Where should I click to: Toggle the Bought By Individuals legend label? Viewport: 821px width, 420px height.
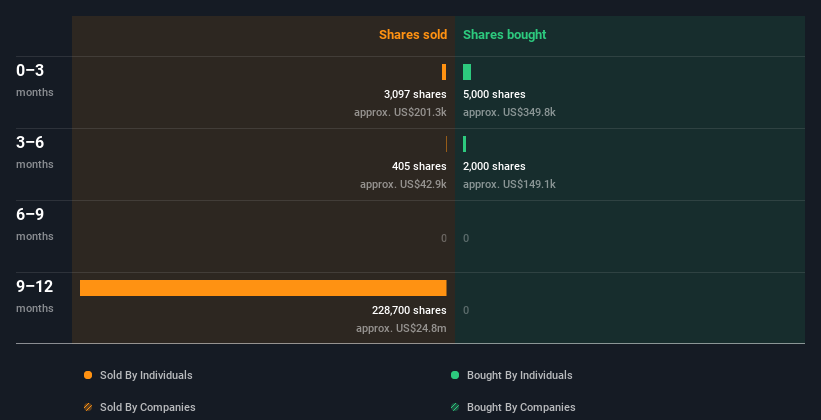[519, 375]
